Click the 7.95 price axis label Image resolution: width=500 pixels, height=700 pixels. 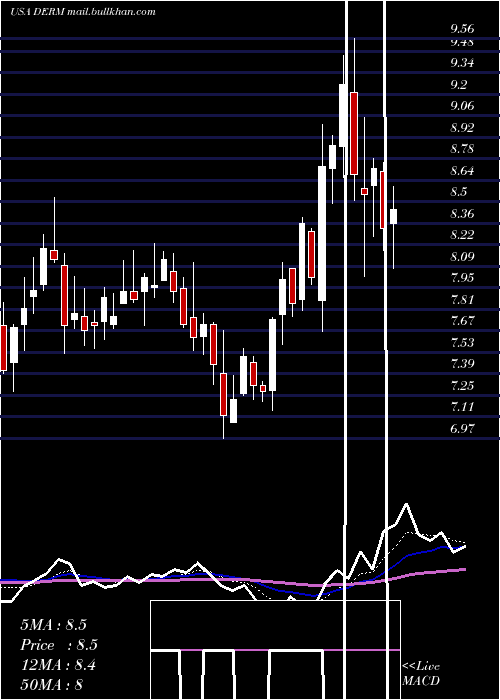tap(462, 278)
